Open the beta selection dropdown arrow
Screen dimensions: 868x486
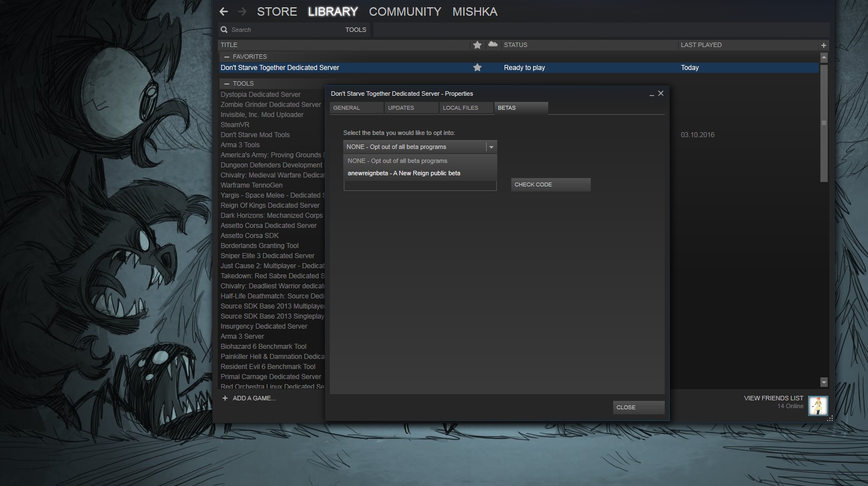point(491,147)
